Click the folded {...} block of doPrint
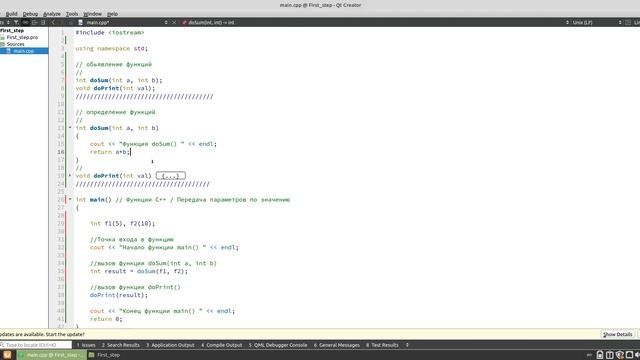 point(171,176)
